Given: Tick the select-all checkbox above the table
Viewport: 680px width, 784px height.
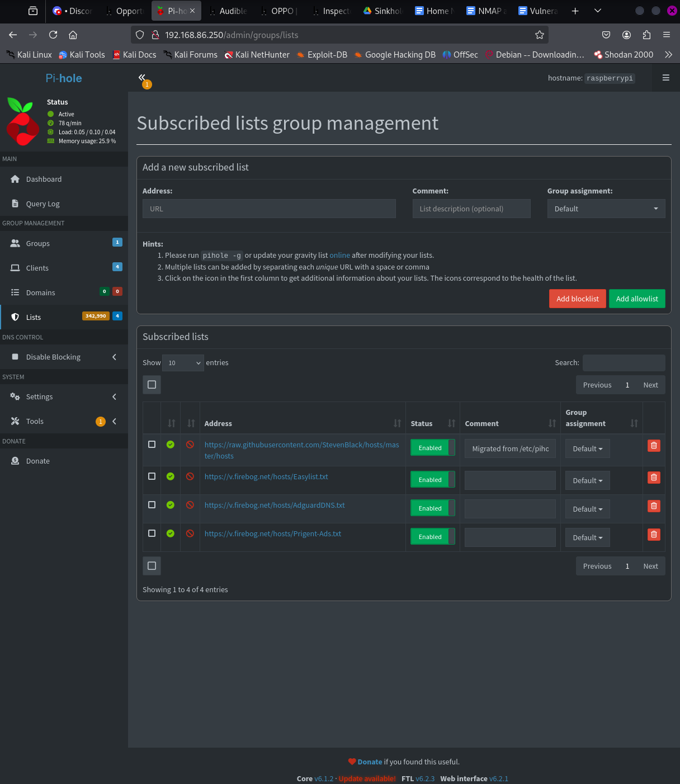Looking at the screenshot, I should [152, 385].
